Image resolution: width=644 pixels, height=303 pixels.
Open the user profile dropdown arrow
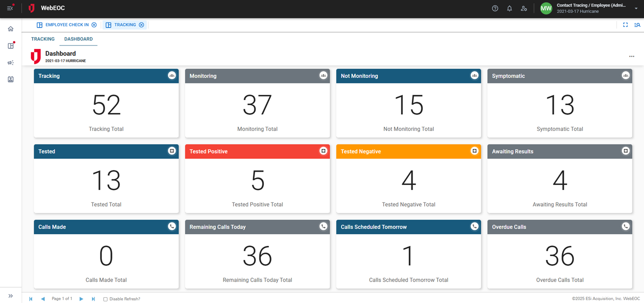(x=637, y=8)
